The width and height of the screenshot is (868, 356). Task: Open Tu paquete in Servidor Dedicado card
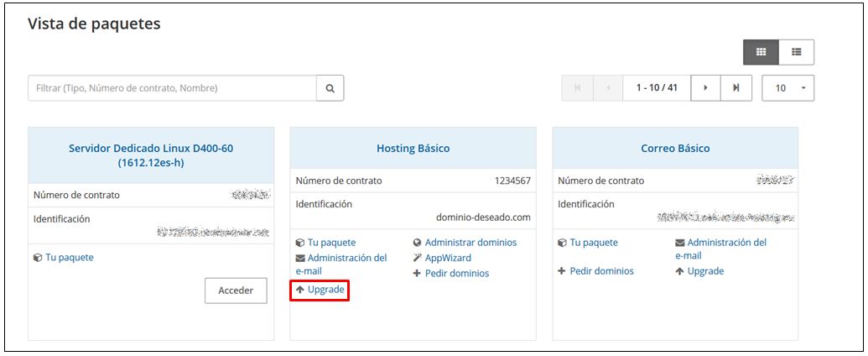[70, 257]
